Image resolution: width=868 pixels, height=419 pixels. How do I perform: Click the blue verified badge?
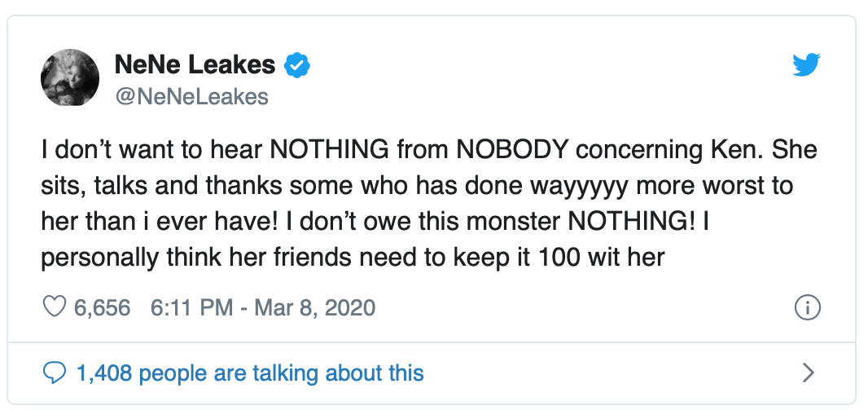click(298, 66)
